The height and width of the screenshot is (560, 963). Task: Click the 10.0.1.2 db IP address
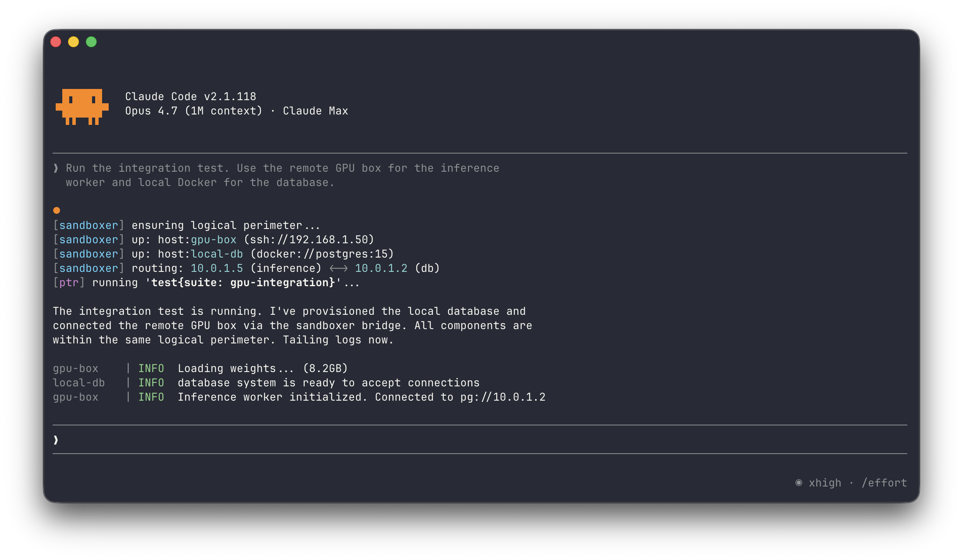click(x=381, y=268)
